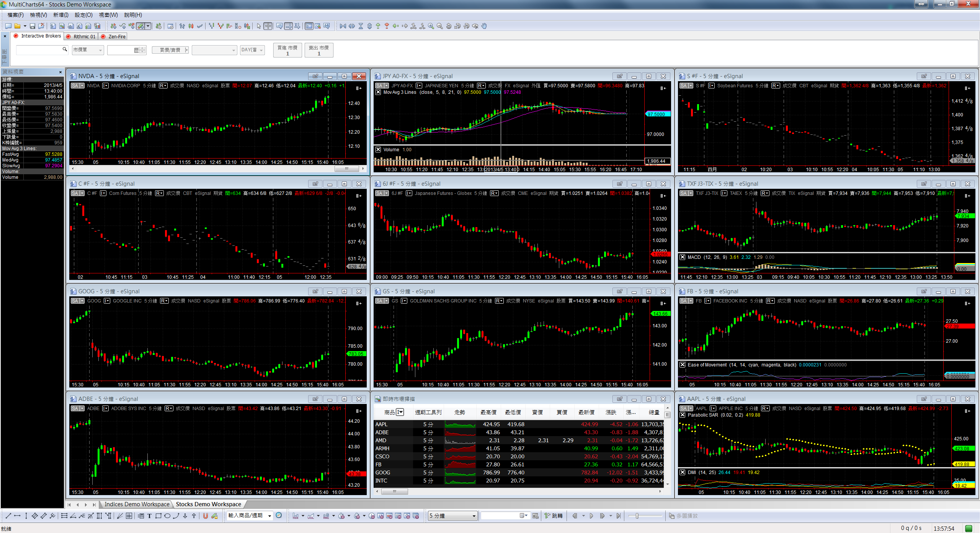This screenshot has height=533, width=980.
Task: Click the symbol search magnifier icon
Action: tap(65, 49)
